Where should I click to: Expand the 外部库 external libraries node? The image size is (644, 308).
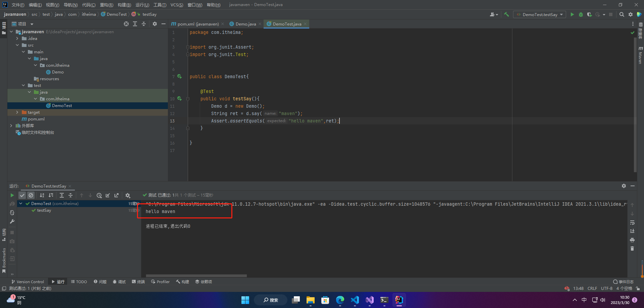coord(11,126)
